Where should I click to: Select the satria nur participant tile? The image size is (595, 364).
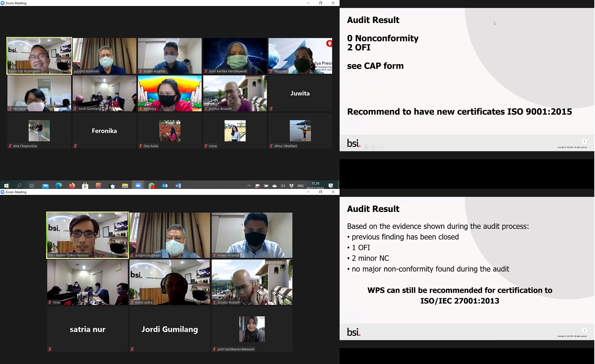point(87,329)
